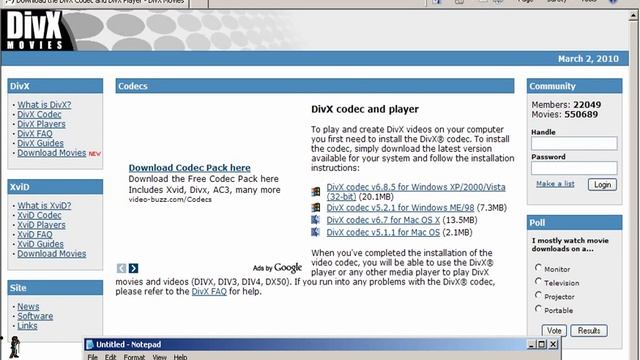Select the Monitor poll option

(538, 268)
